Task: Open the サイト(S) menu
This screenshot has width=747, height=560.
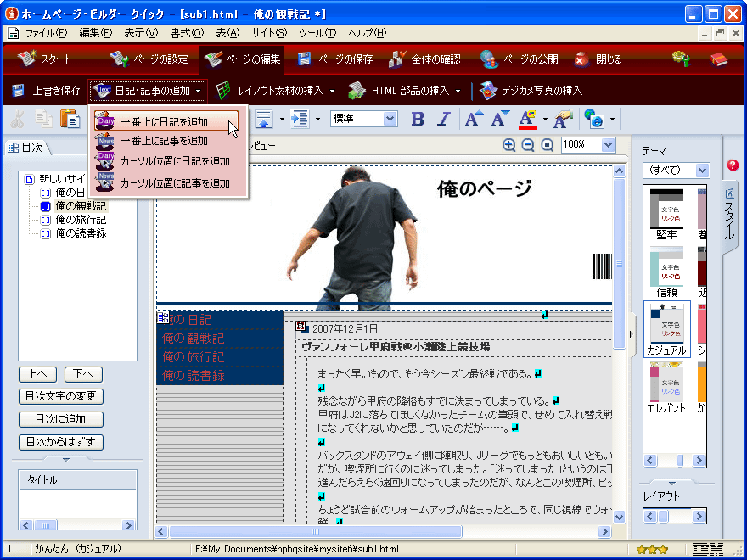Action: (269, 33)
